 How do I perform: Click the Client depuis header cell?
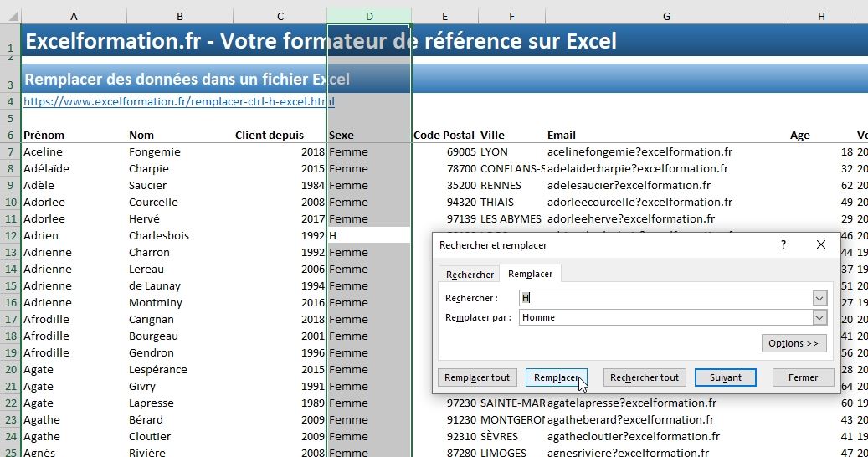tap(280, 135)
